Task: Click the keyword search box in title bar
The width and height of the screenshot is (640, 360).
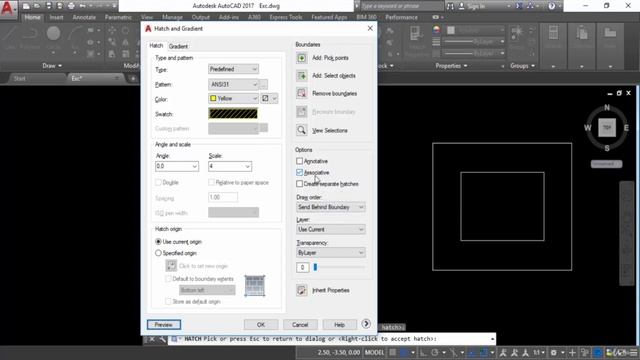Action: click(402, 6)
